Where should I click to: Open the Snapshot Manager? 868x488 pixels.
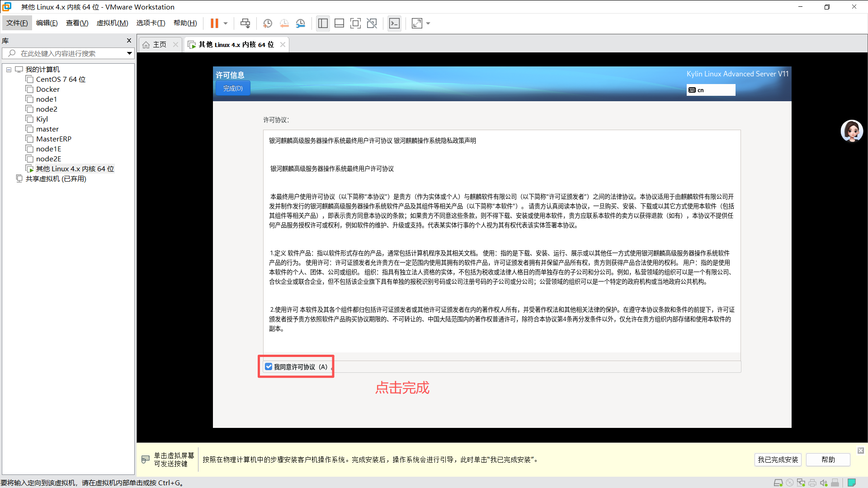click(301, 23)
